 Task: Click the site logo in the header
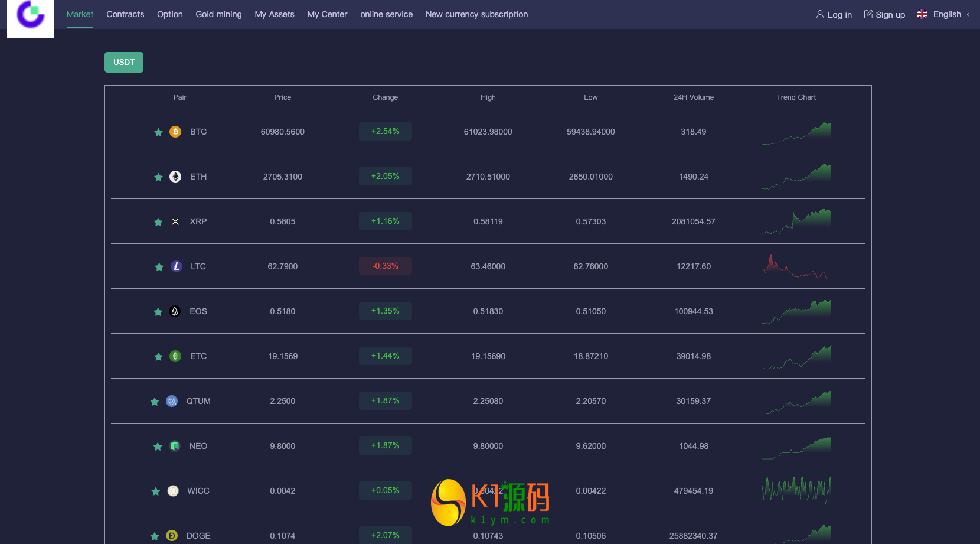pos(31,17)
